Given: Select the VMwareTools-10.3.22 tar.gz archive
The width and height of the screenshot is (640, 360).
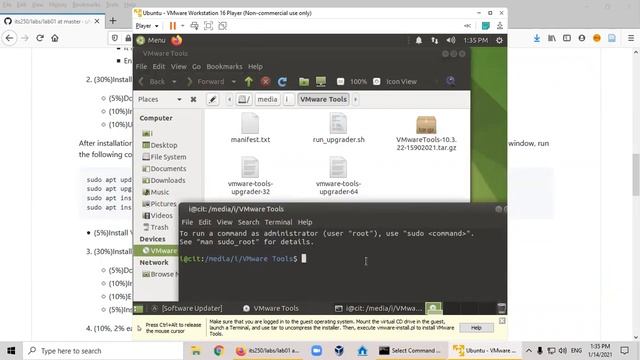Looking at the screenshot, I should coord(426,133).
